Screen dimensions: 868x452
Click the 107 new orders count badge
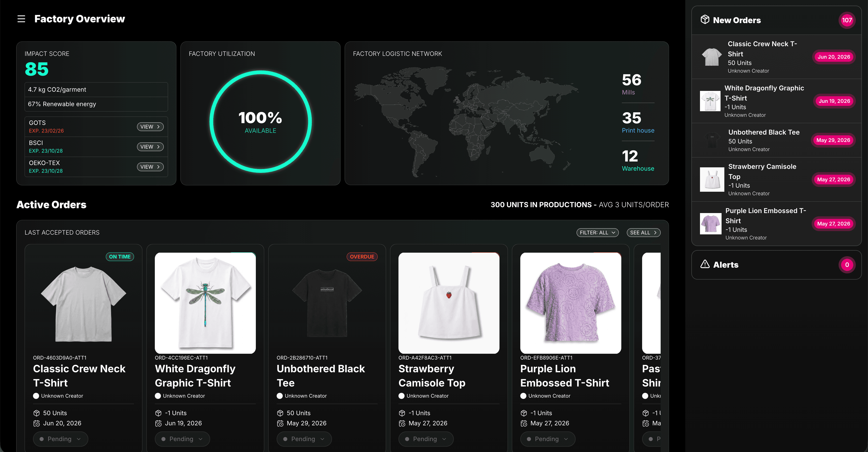[x=847, y=20]
